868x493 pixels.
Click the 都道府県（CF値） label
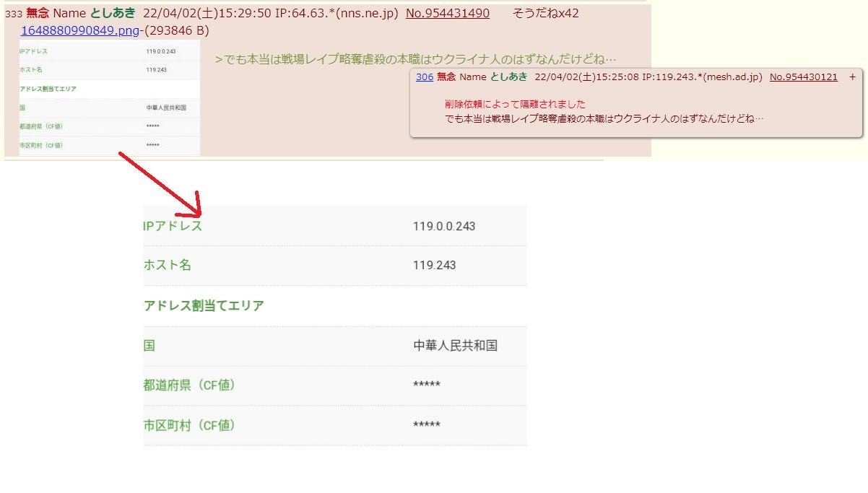(x=190, y=385)
